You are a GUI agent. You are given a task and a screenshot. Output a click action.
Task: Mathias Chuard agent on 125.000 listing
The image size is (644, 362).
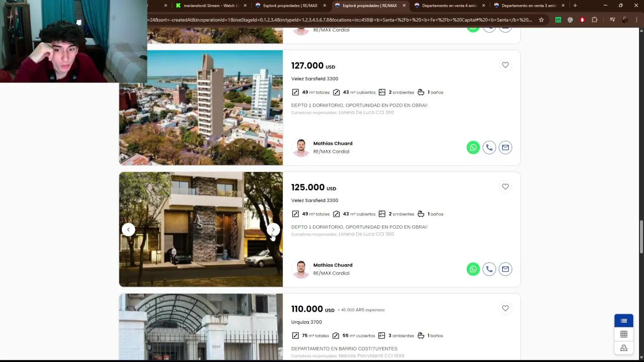(x=333, y=265)
